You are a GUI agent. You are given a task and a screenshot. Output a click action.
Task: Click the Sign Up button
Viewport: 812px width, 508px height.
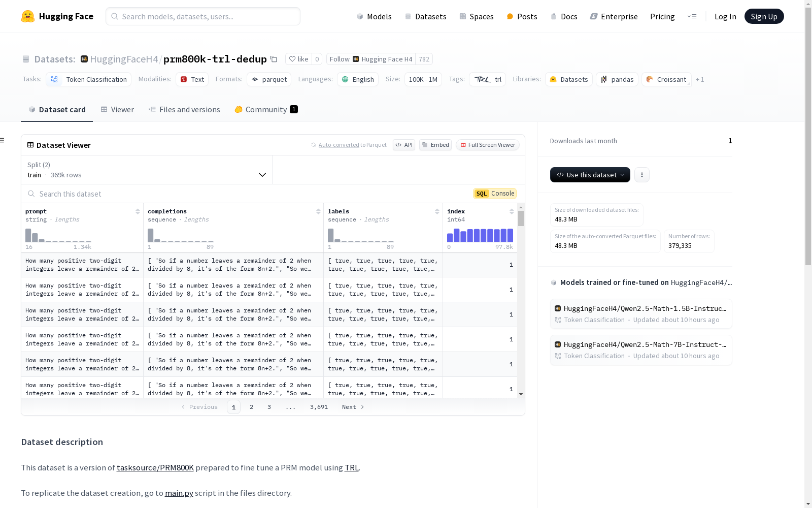(764, 16)
